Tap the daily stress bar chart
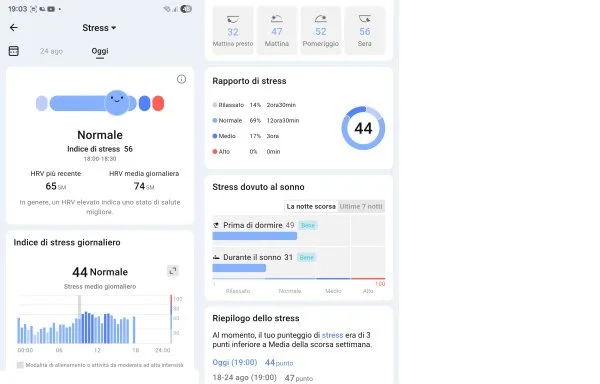Image resolution: width=600 pixels, height=384 pixels. pos(94,319)
